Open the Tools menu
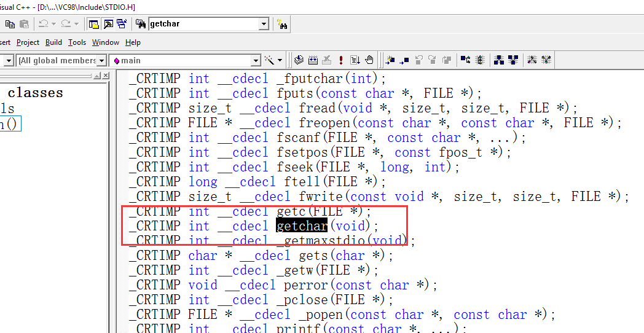Viewport: 644px width, 333px height. click(x=77, y=42)
